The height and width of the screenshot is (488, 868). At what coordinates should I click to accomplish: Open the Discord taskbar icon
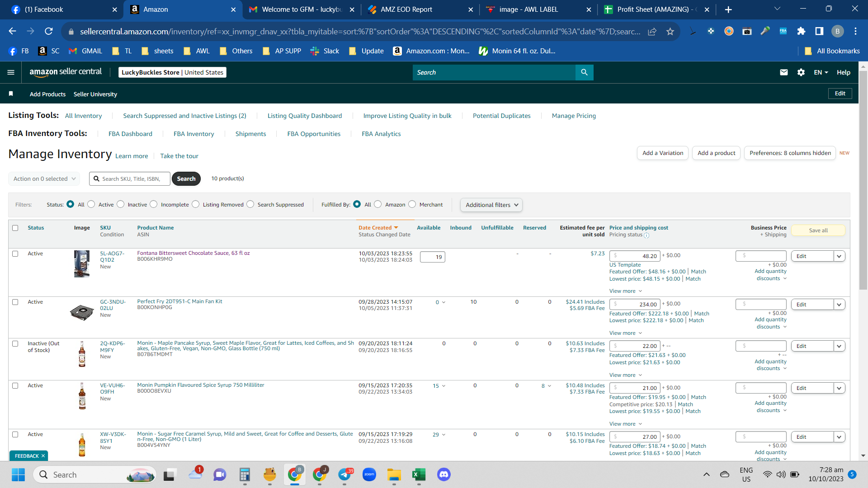coord(444,474)
